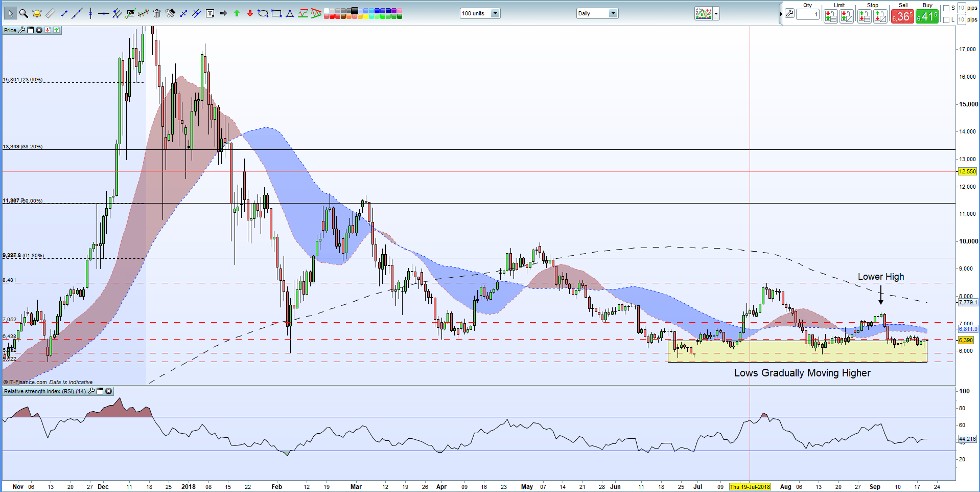Select the Fibonacci retracement tool
Viewport: 980px width, 492px height.
pos(130,13)
